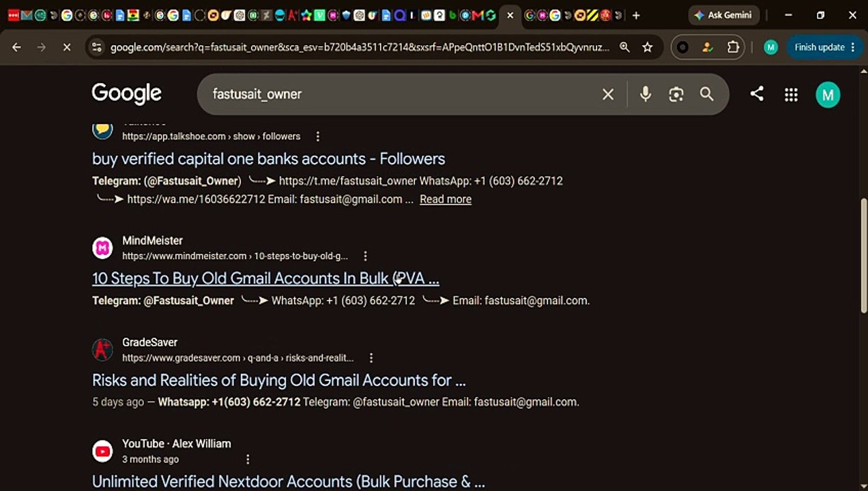The height and width of the screenshot is (491, 868).
Task: Stop loading the page with the X button
Action: (66, 47)
